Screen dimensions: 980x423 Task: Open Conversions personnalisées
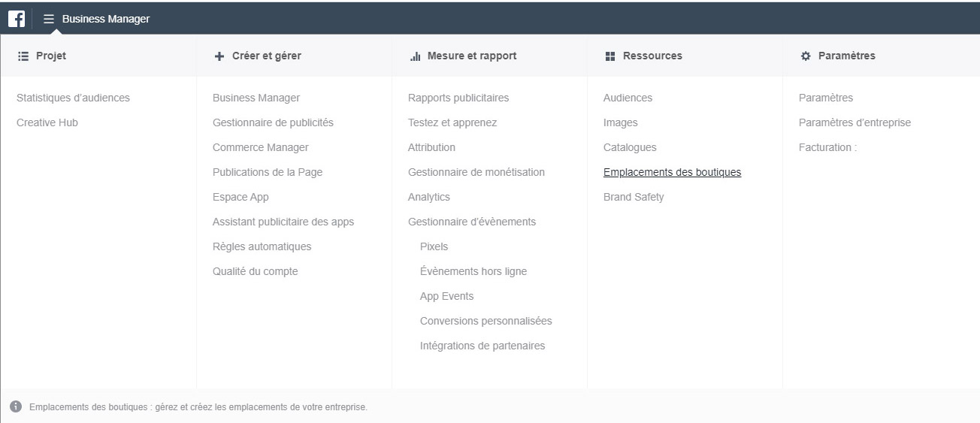point(486,321)
